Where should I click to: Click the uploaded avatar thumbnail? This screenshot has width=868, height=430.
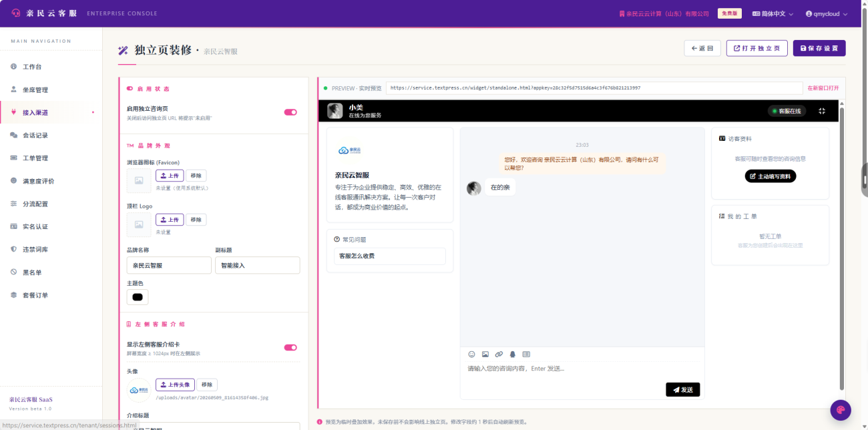(139, 390)
